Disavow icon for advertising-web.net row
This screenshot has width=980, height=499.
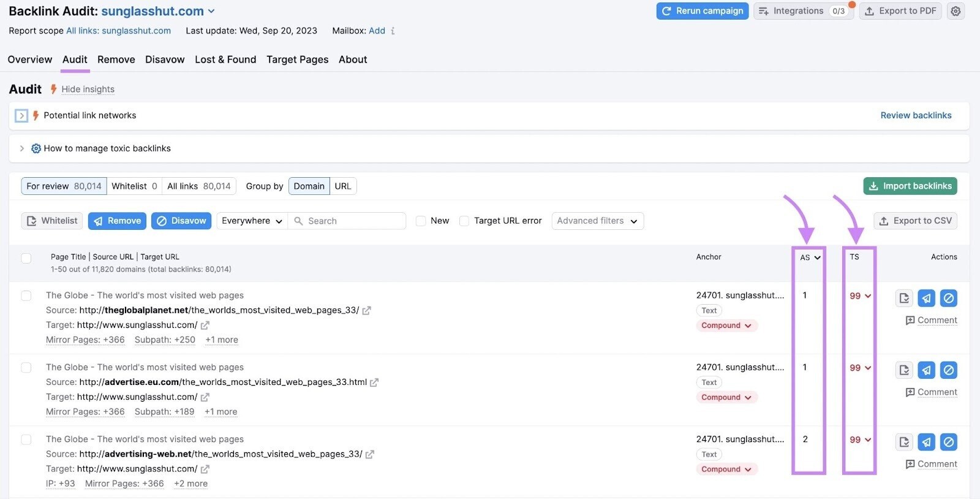[948, 442]
